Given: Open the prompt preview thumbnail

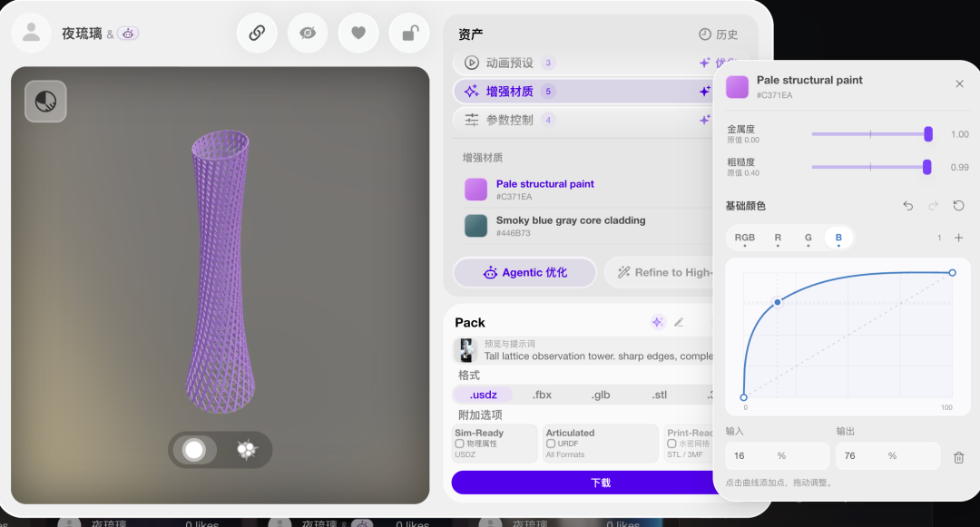Looking at the screenshot, I should click(465, 350).
